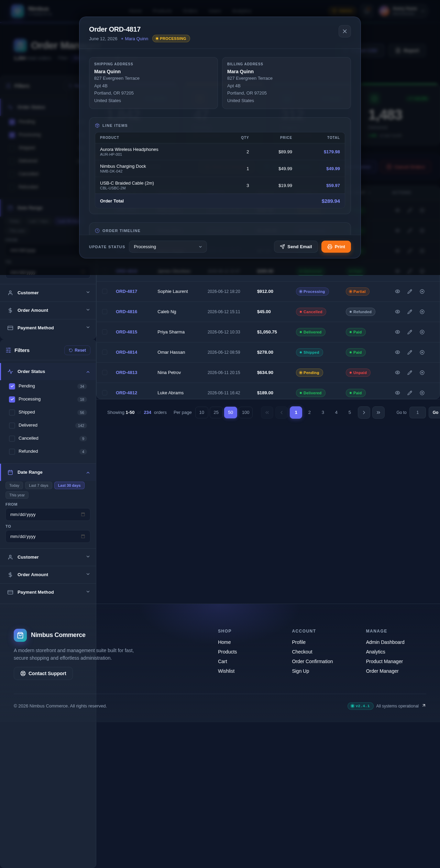Set per page to 25
Viewport: 440px width, 868px height.
(x=216, y=413)
